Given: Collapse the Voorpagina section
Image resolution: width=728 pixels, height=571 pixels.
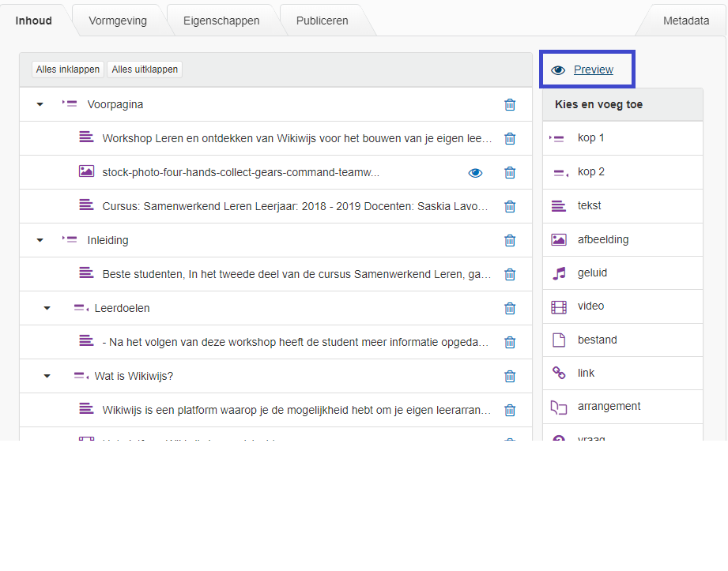Looking at the screenshot, I should [40, 104].
